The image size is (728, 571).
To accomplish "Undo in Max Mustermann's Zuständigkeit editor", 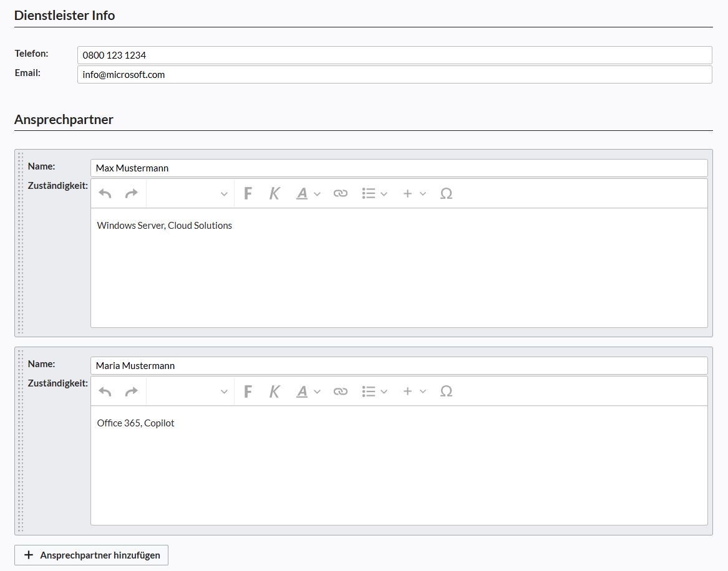I will tap(105, 193).
